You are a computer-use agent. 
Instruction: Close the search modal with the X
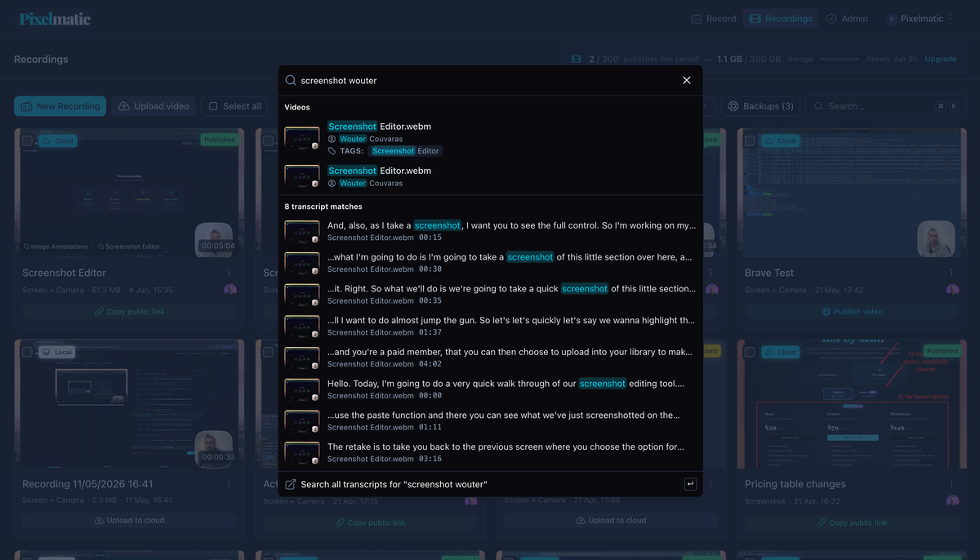[687, 80]
